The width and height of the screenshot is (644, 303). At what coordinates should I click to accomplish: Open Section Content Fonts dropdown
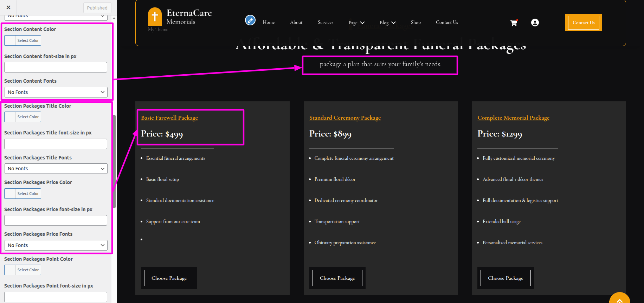coord(56,92)
